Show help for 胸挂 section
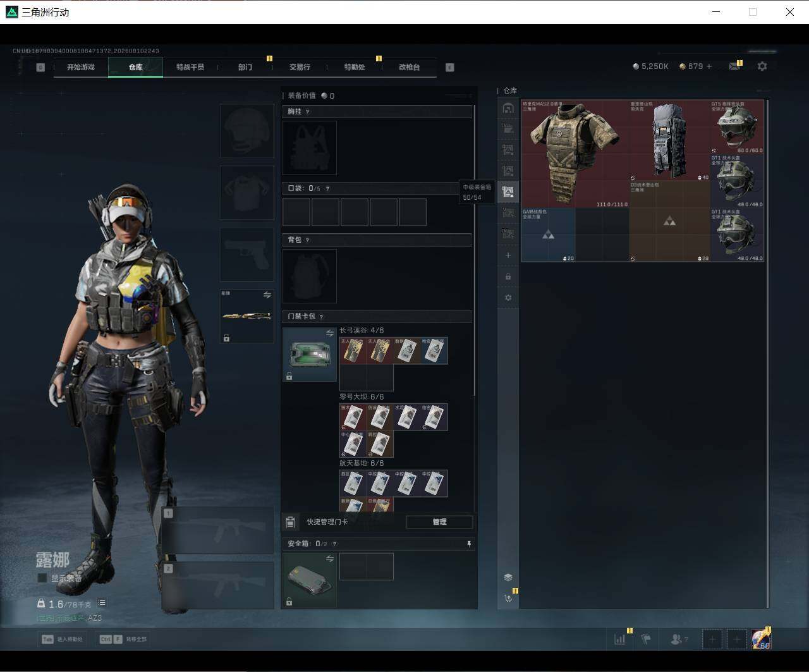 [x=308, y=112]
